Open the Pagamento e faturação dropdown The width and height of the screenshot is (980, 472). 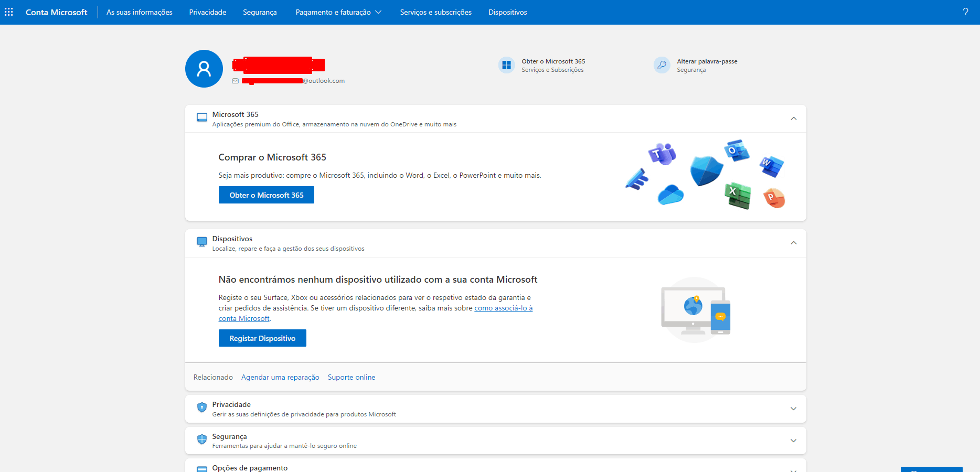tap(338, 12)
